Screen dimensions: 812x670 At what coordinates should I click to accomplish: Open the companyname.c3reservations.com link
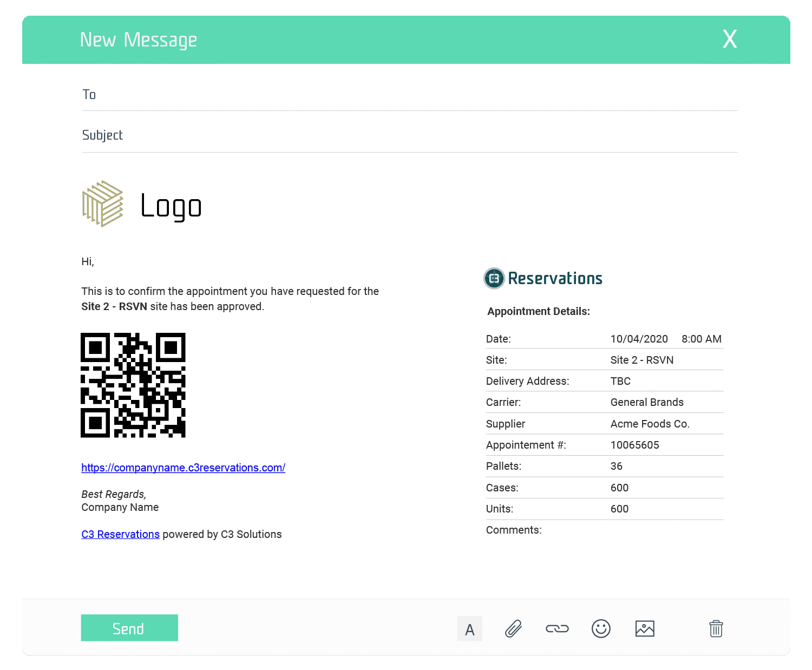(x=183, y=468)
